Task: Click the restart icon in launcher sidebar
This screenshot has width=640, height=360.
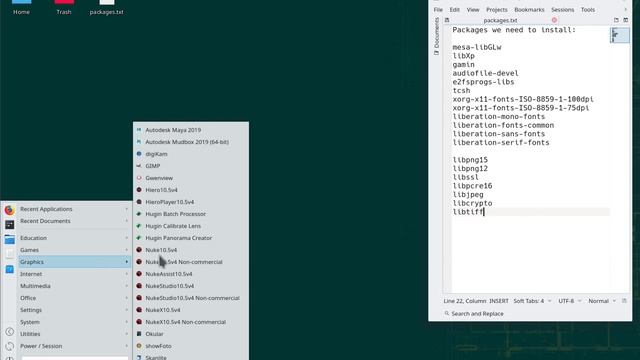Action: [x=9, y=346]
